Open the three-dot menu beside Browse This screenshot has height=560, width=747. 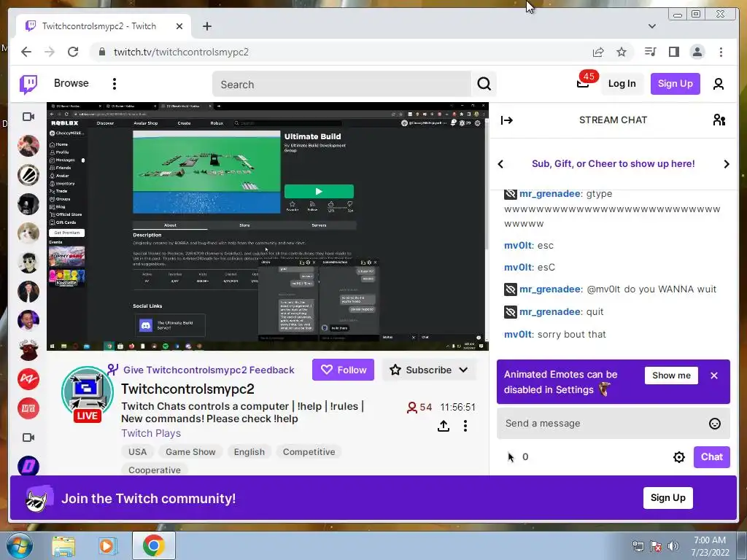coord(115,84)
